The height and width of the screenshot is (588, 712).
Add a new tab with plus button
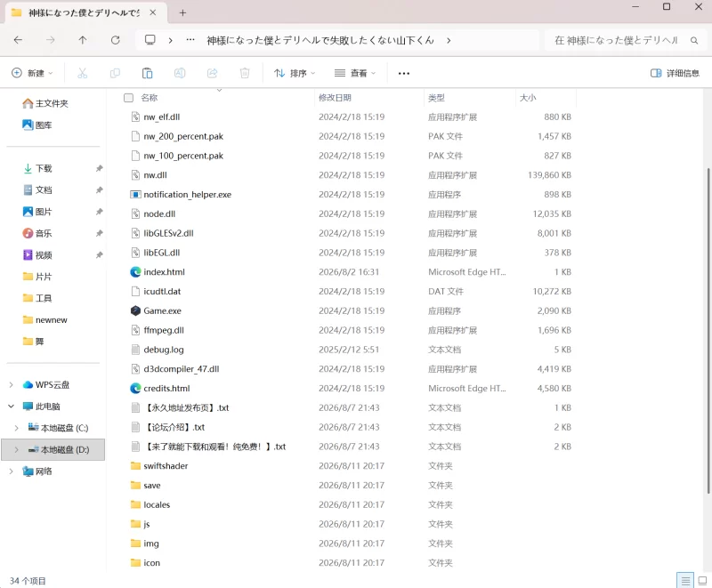[x=182, y=12]
